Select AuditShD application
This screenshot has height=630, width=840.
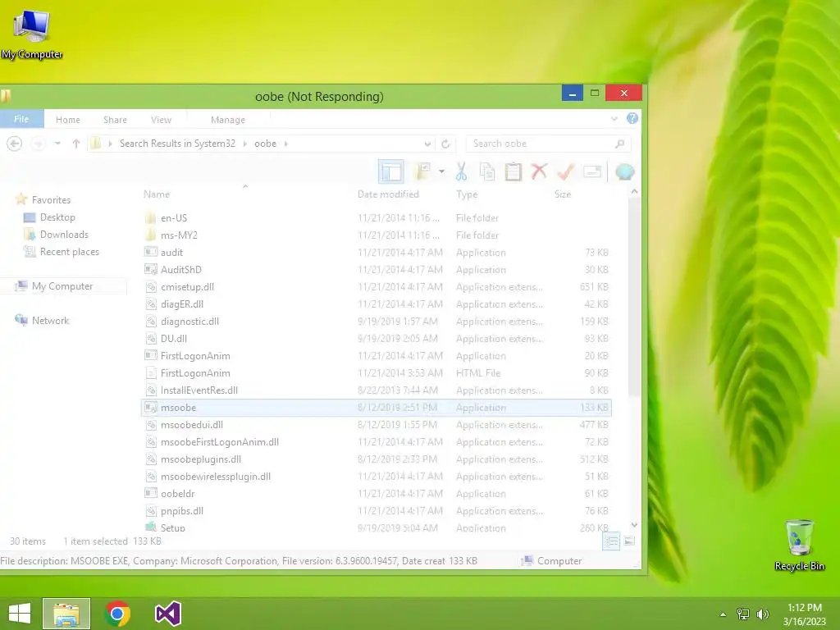[376, 269]
